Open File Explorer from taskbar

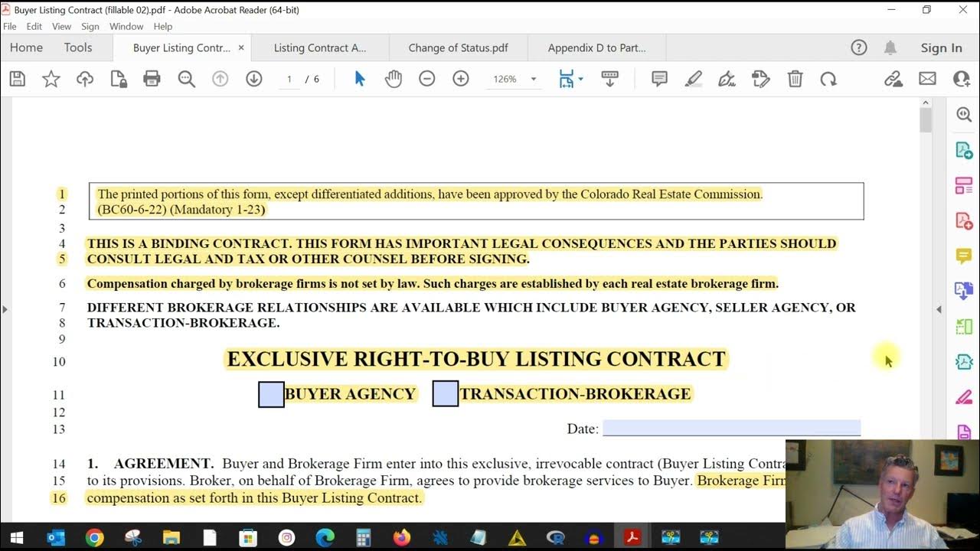(x=171, y=537)
